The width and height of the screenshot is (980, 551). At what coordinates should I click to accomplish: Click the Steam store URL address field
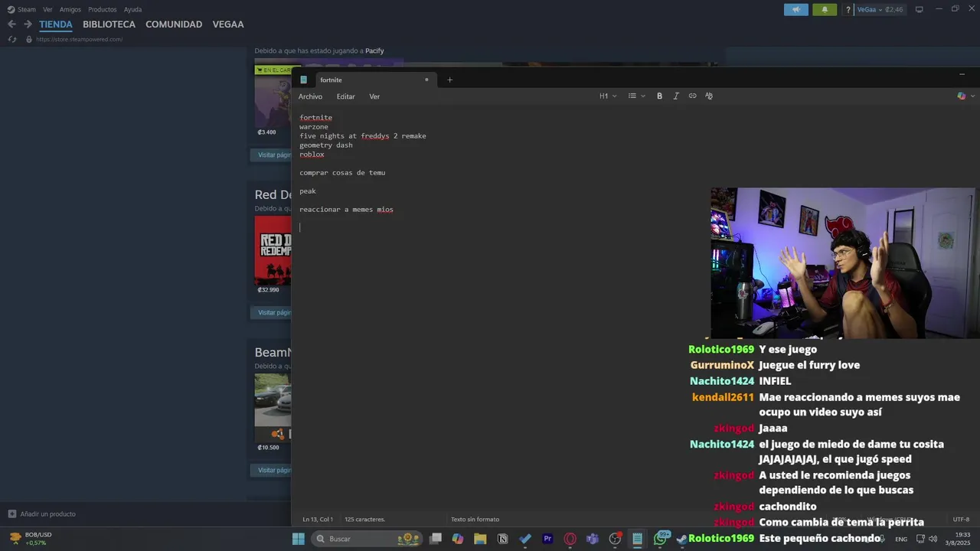pyautogui.click(x=79, y=39)
